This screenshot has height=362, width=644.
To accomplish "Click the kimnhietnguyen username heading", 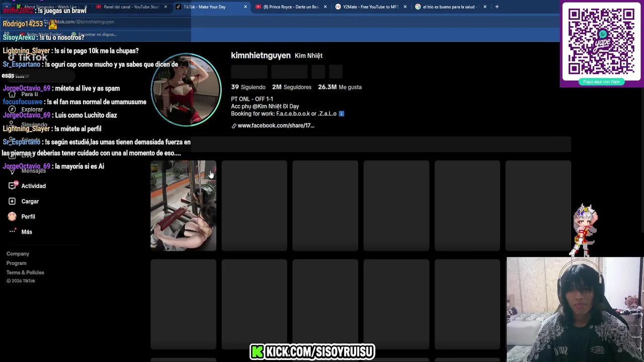I will [x=261, y=55].
